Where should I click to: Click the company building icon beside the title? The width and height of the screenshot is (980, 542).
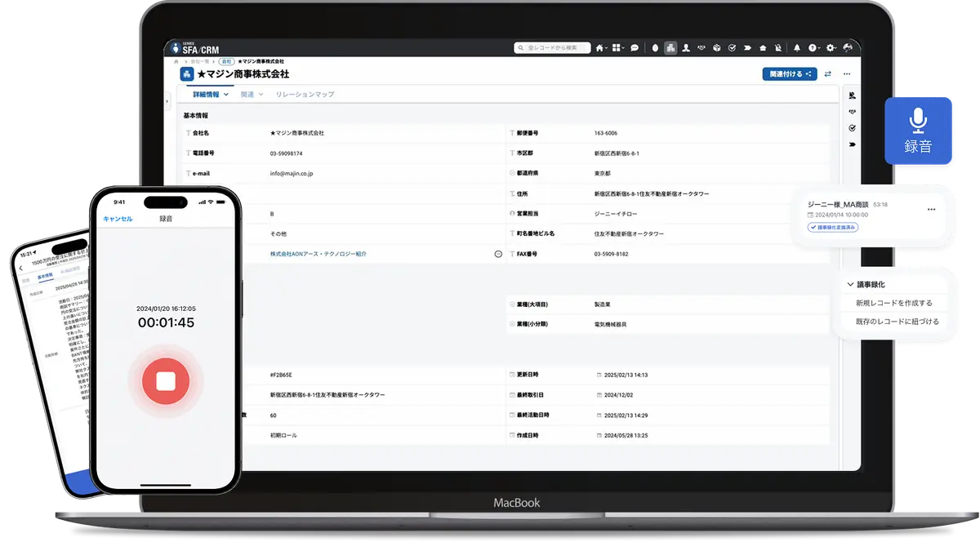(x=187, y=74)
